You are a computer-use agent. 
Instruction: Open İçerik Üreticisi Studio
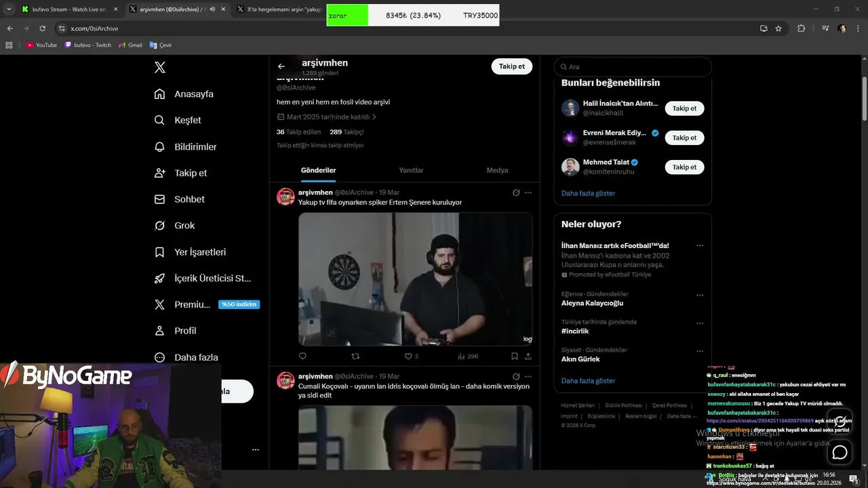[202, 279]
